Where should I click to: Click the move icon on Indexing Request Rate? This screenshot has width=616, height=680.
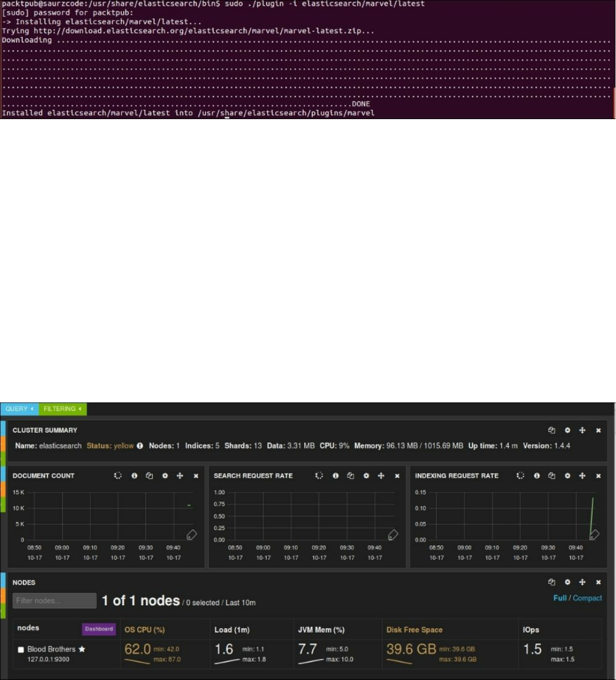(582, 476)
